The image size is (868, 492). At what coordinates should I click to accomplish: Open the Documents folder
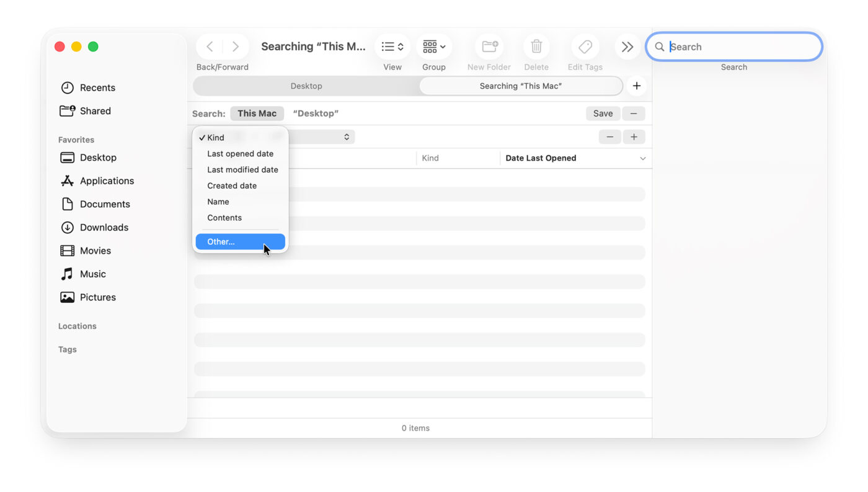pyautogui.click(x=105, y=204)
